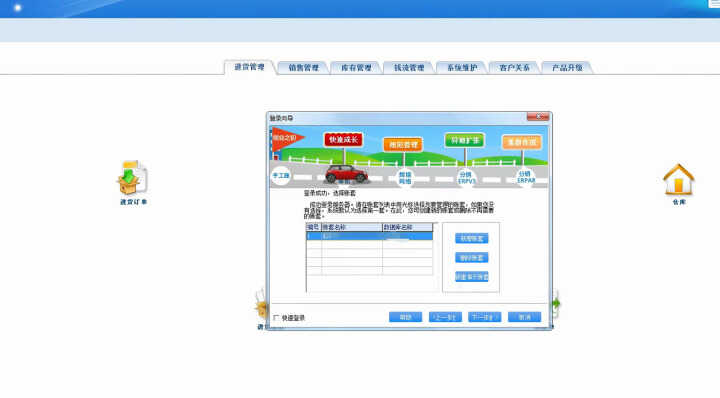Switch to the 进货管理 tab
Screen dimensions: 720x398
(x=249, y=67)
